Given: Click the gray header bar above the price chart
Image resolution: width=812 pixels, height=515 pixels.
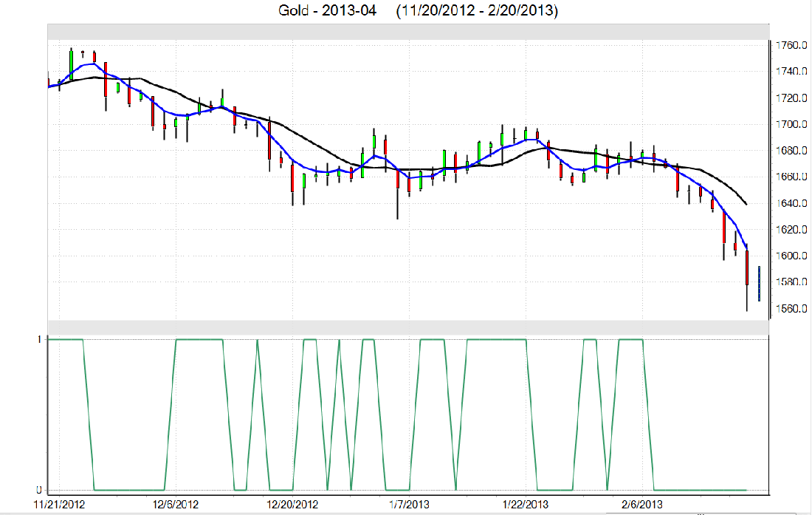Looking at the screenshot, I should coord(407,32).
